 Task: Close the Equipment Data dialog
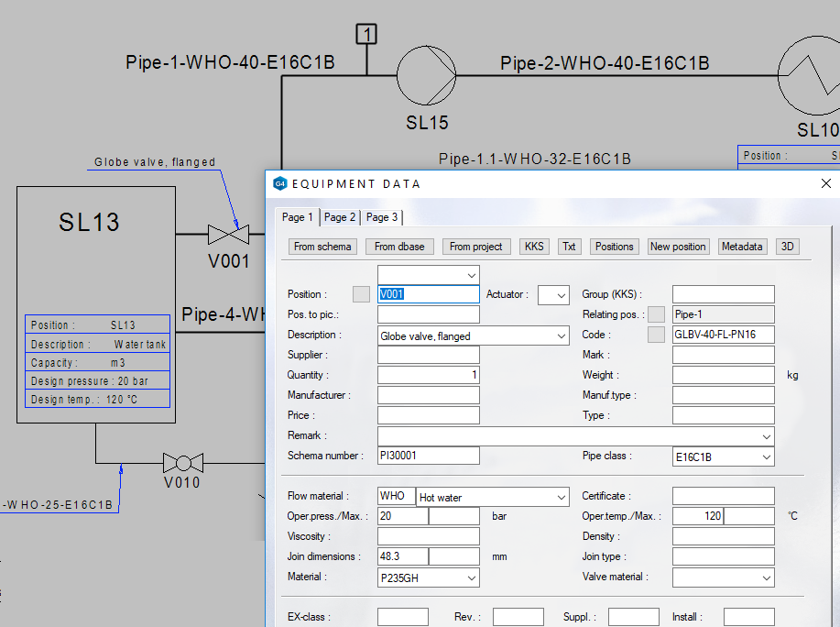pos(824,183)
